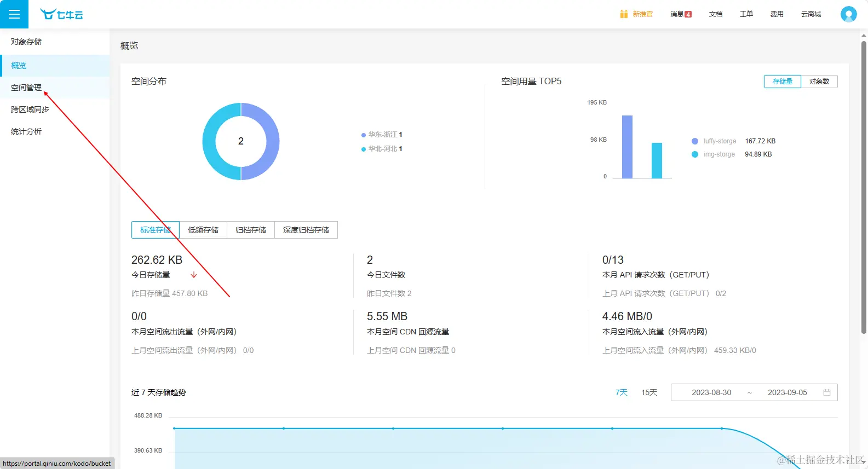Viewport: 868px width, 469px height.
Task: Click the 5.55 MB CDN traffic value
Action: tap(387, 316)
